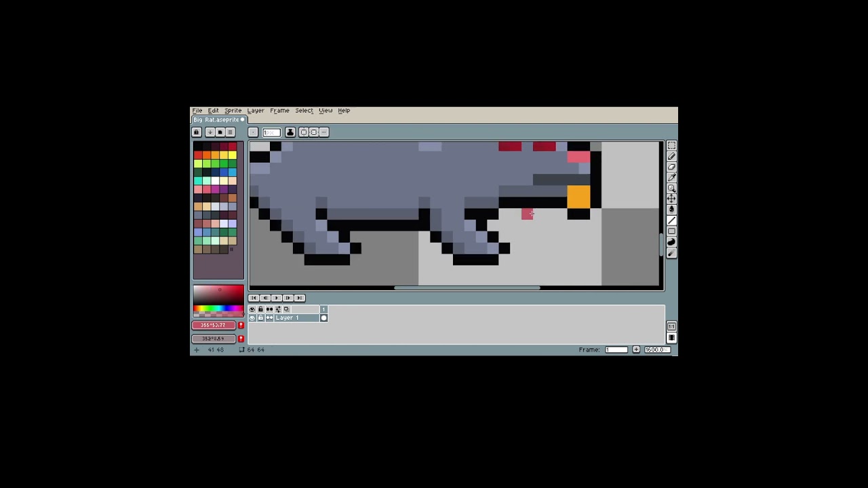Toggle onion skin in timeline header
This screenshot has height=488, width=868.
286,309
